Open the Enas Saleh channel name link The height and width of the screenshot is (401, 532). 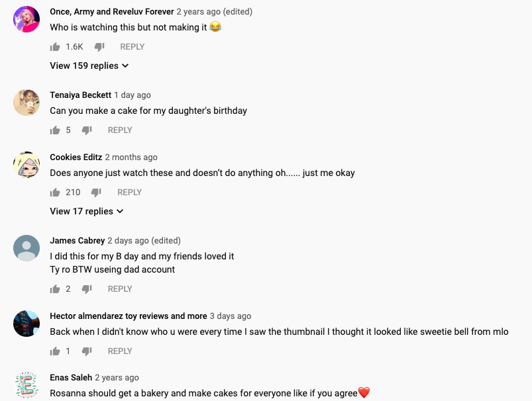71,377
